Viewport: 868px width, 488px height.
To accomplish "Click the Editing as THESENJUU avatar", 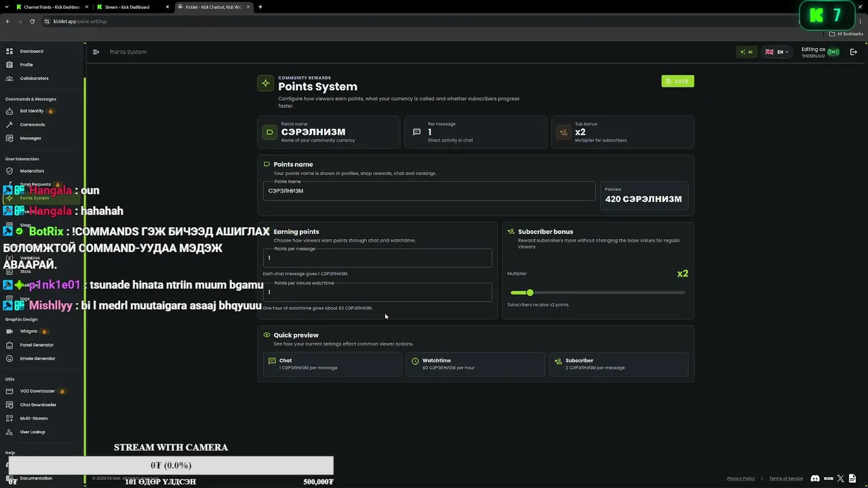I will [833, 52].
